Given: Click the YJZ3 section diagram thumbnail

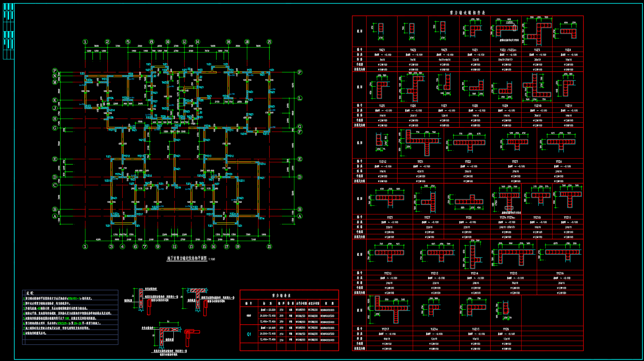Looking at the screenshot, I should (x=537, y=31).
